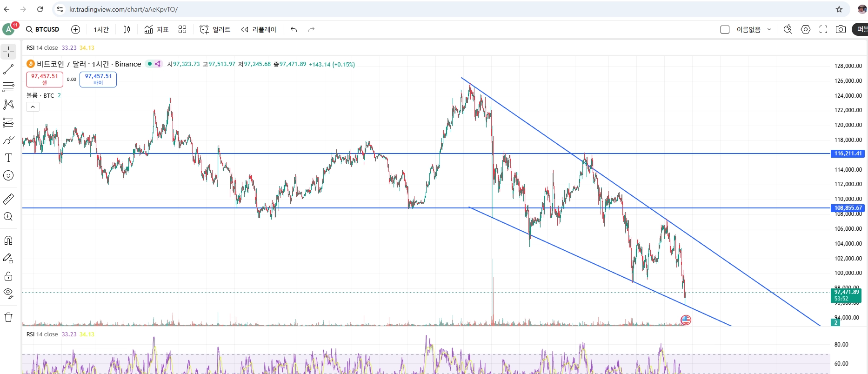
Task: Click the 비트코인 / 달러 chart title
Action: point(89,64)
